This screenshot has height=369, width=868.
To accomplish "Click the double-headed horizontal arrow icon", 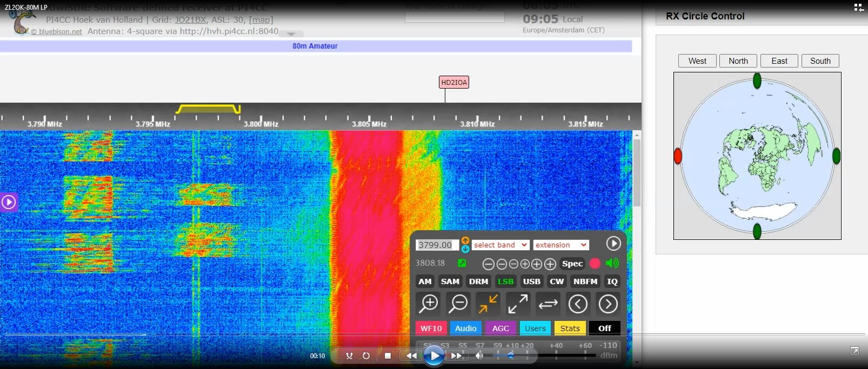I will (x=548, y=304).
